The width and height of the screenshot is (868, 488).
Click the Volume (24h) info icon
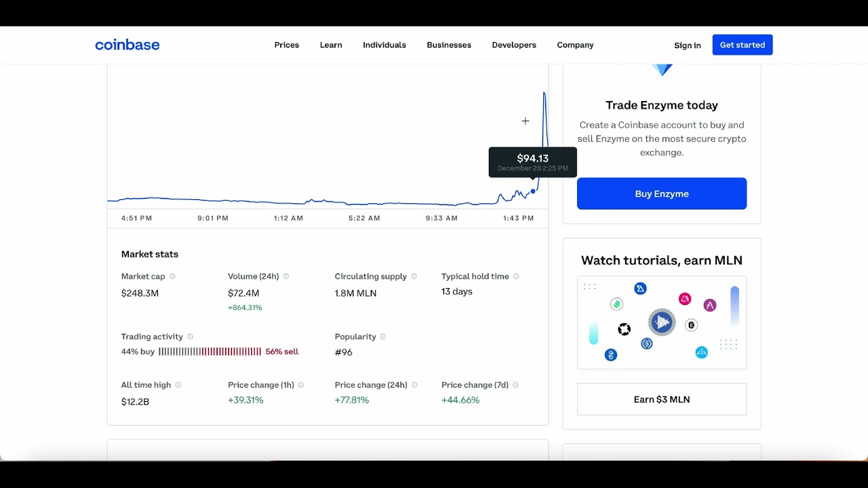286,277
